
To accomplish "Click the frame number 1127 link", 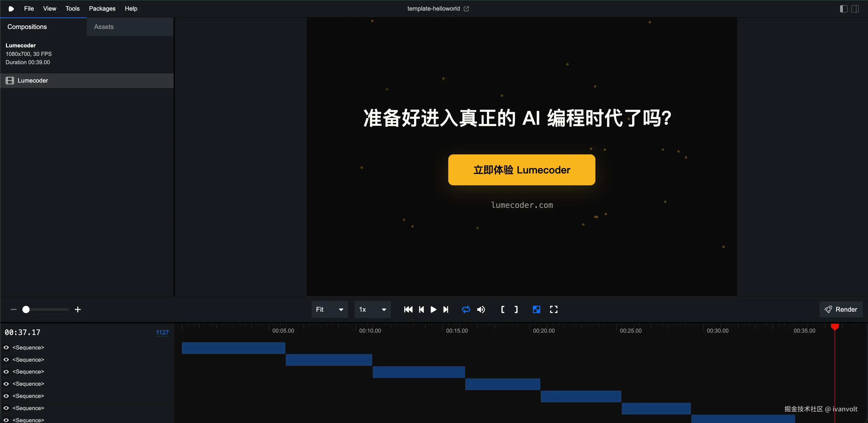I will tap(162, 332).
